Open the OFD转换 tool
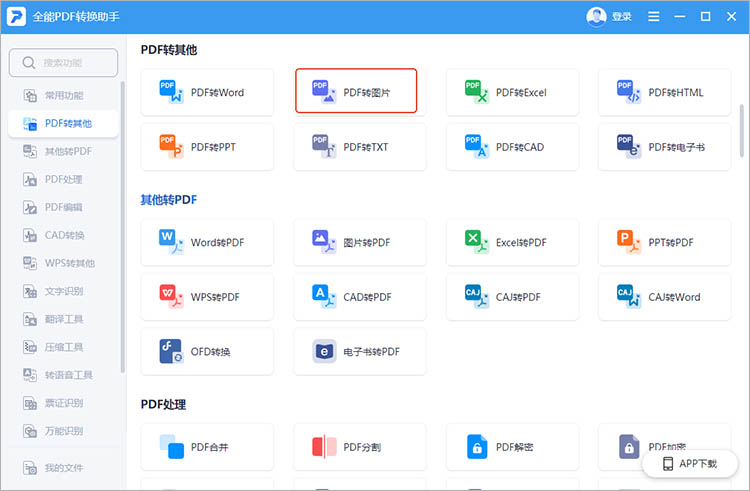Viewport: 750px width, 491px height. [207, 351]
